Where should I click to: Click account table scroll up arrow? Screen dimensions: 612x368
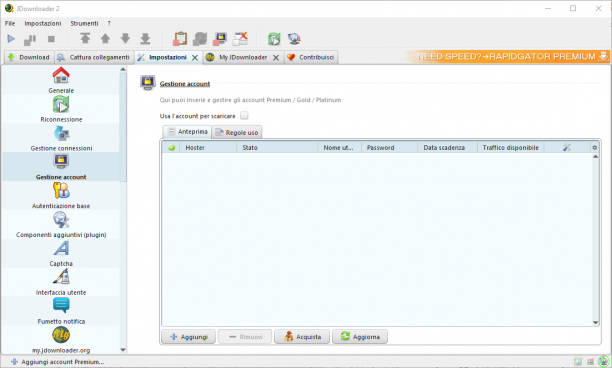595,156
